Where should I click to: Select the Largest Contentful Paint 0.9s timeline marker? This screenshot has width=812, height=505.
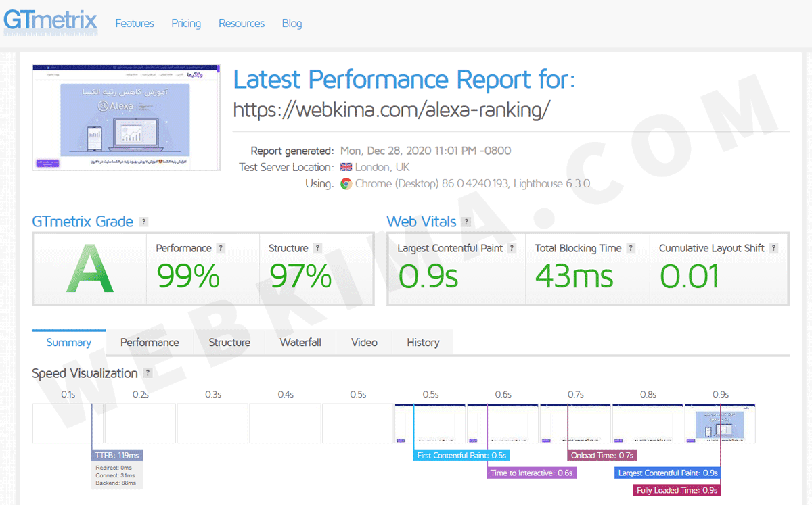pos(668,473)
